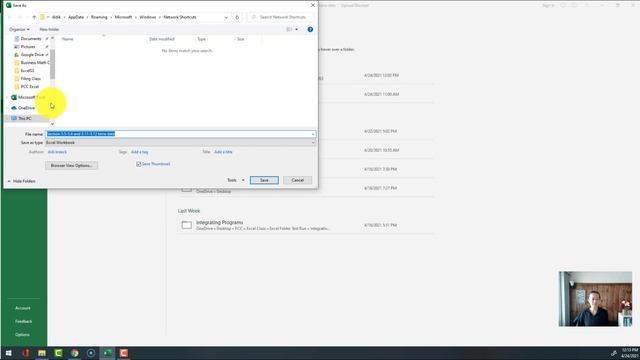Screen dimensions: 640x360
Task: Open PCC Excel folder in navigation pane
Action: click(29, 87)
